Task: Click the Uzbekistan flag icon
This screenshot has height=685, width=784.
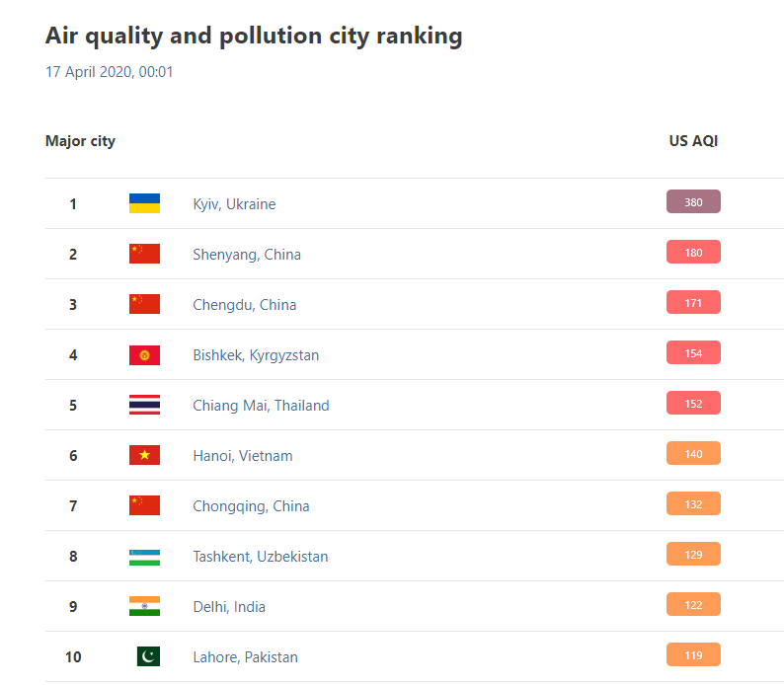Action: pos(144,557)
